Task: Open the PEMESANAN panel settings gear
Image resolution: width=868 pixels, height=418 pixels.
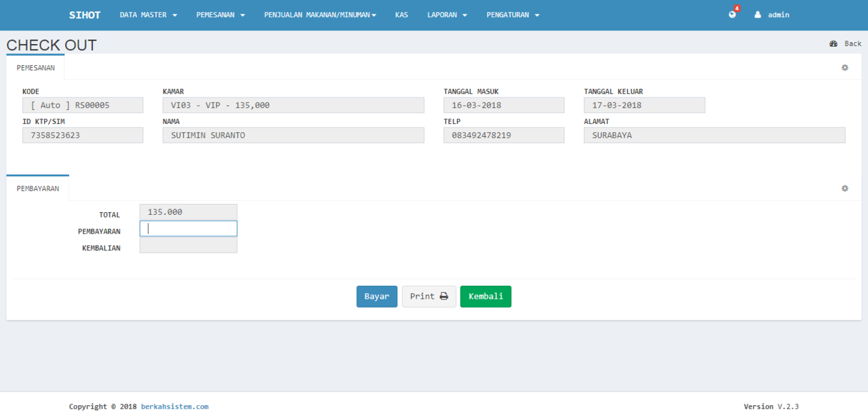Action: tap(844, 67)
